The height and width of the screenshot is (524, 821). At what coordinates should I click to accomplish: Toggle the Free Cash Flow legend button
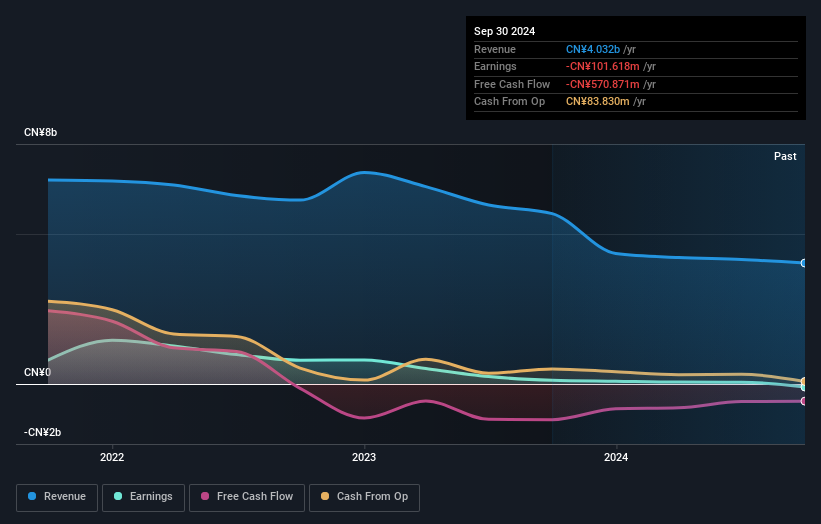247,497
